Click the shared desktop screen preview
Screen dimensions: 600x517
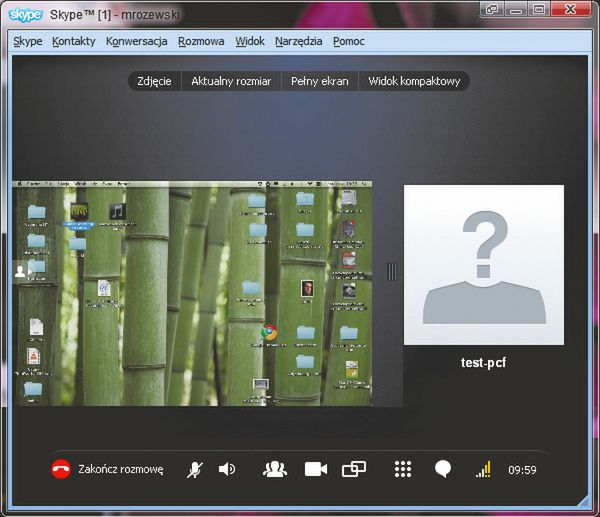pos(192,294)
